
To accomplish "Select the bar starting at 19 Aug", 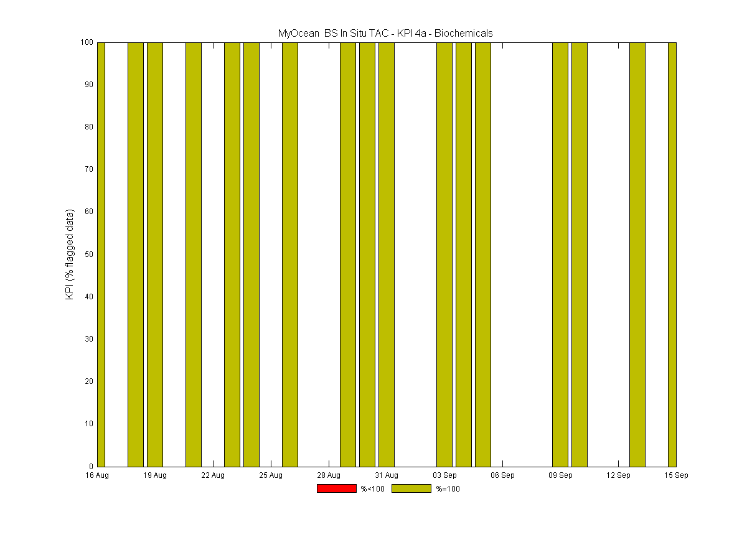I will 155,254.
